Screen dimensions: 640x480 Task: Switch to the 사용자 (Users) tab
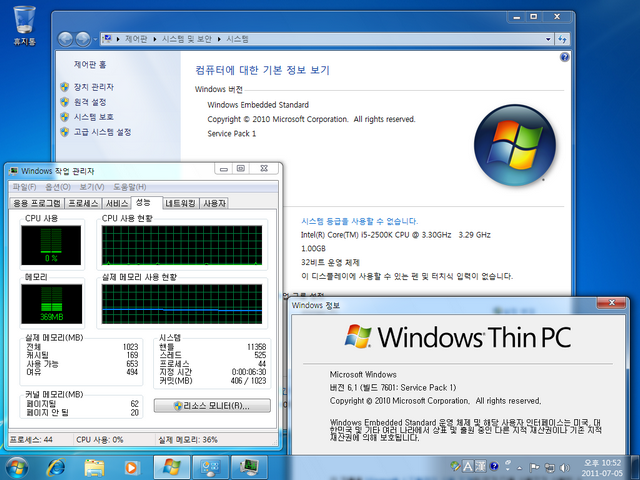214,203
